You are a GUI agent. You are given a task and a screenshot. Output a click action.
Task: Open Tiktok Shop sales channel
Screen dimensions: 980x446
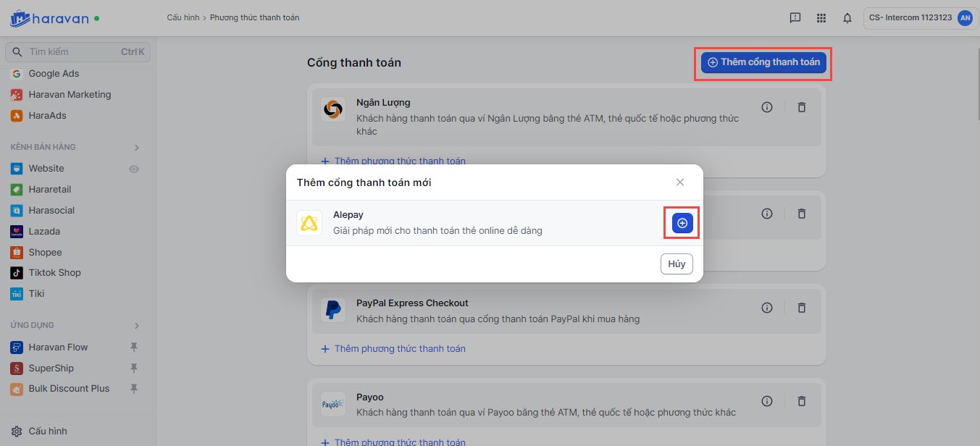pyautogui.click(x=54, y=273)
